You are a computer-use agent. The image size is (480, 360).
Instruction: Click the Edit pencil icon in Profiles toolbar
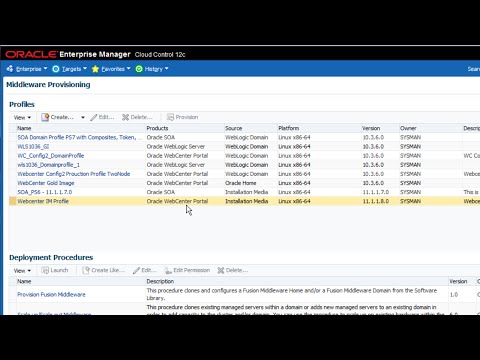point(94,117)
